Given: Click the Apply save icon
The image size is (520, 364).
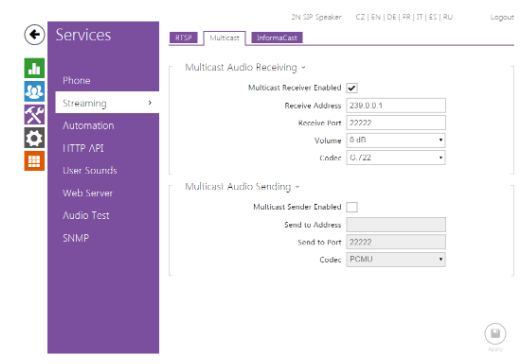Looking at the screenshot, I should point(495,333).
